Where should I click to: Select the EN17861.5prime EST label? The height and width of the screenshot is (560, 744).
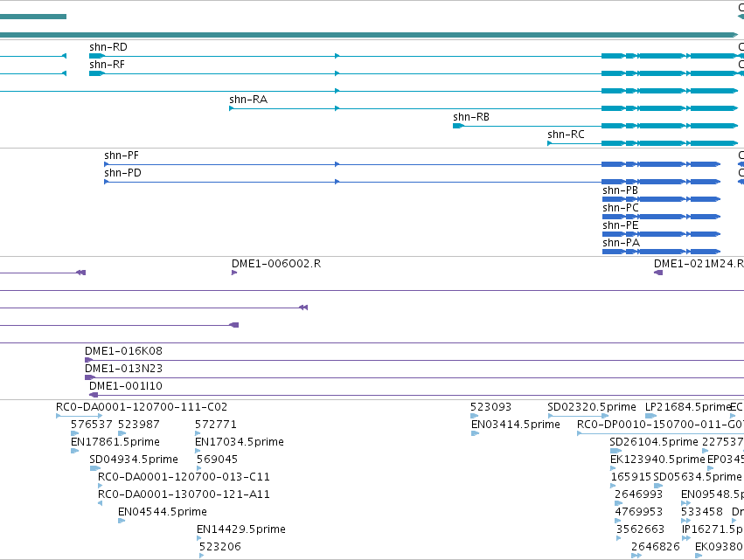[x=115, y=442]
